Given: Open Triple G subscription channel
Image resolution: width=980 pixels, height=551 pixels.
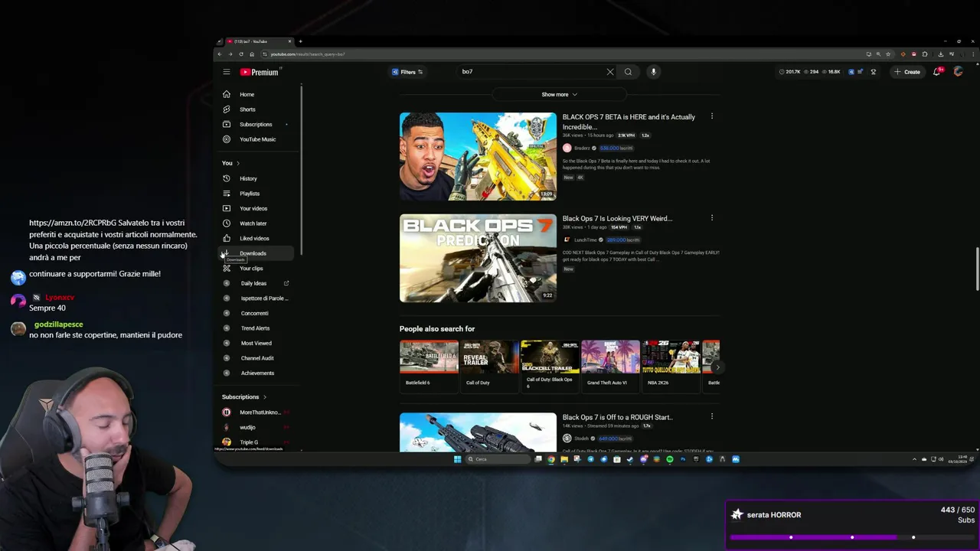Looking at the screenshot, I should coord(257,442).
